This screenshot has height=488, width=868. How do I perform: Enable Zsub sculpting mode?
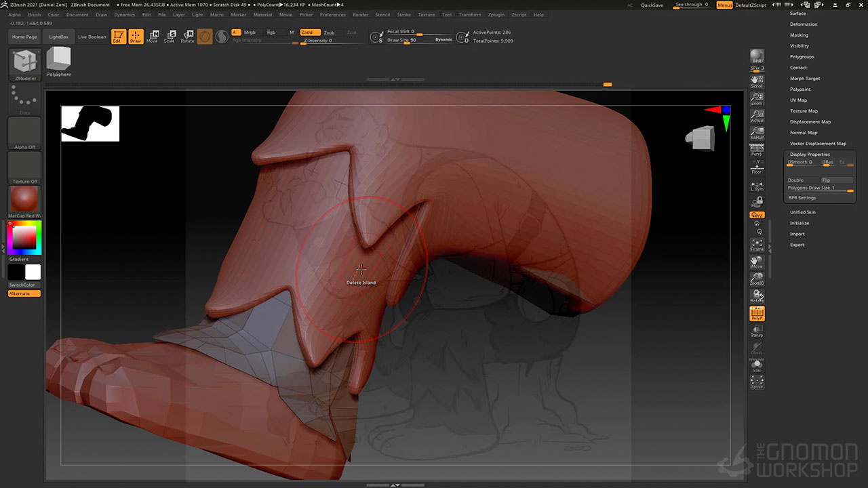coord(329,33)
